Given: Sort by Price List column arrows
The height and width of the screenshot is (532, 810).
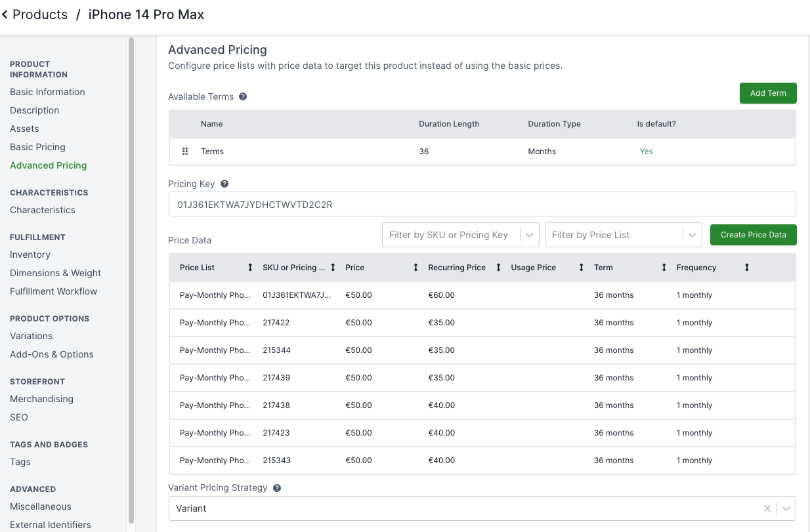Looking at the screenshot, I should pos(250,268).
